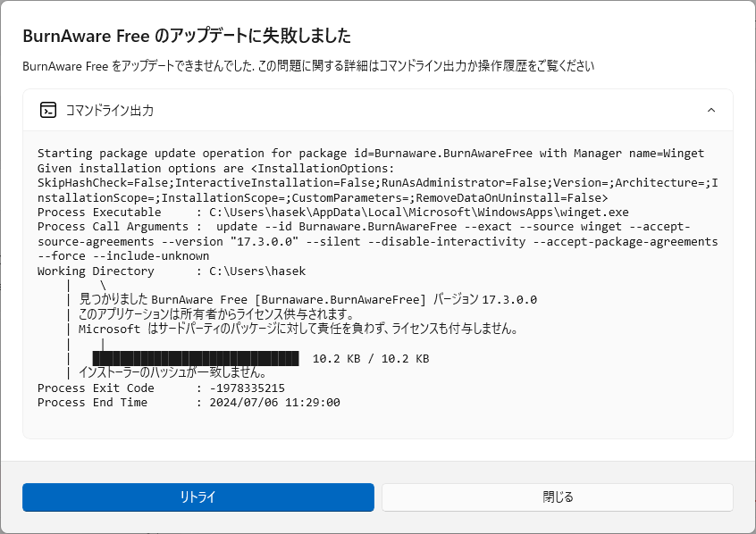The height and width of the screenshot is (534, 756).
Task: Click the blue リトライ button
Action: pos(198,496)
